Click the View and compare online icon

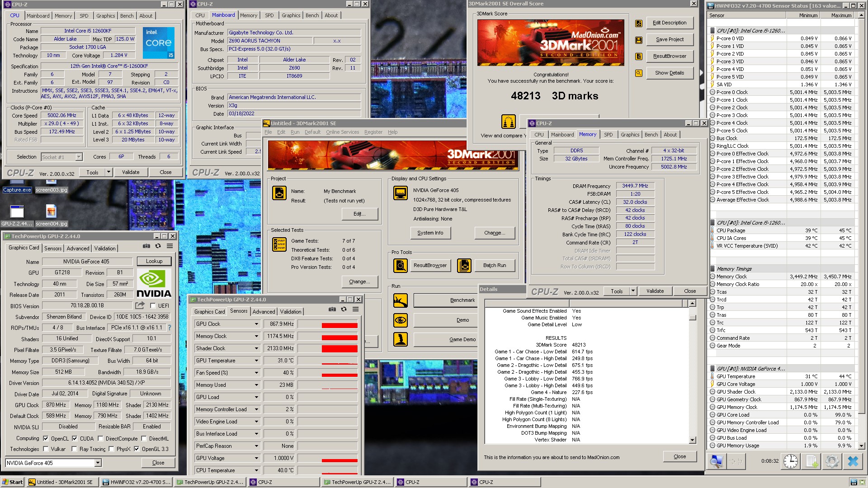pos(509,122)
